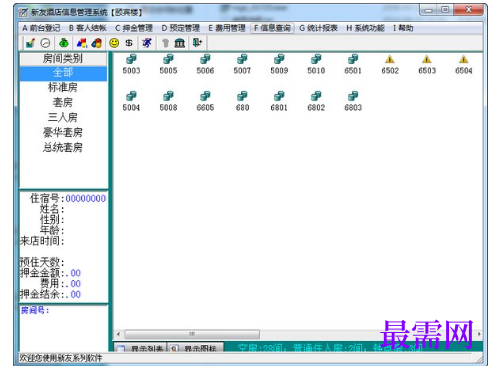The image size is (492, 366).
Task: Select room 6504 with warning icon
Action: [464, 60]
